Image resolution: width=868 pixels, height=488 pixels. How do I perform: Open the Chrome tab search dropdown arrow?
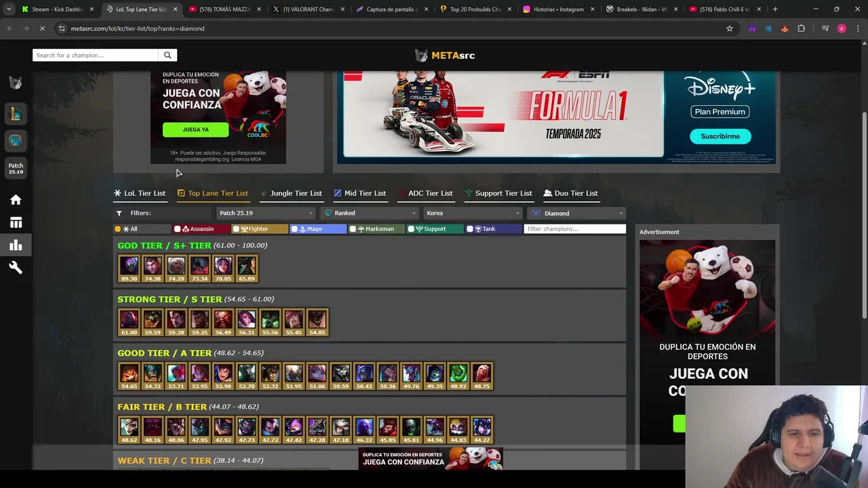point(9,9)
